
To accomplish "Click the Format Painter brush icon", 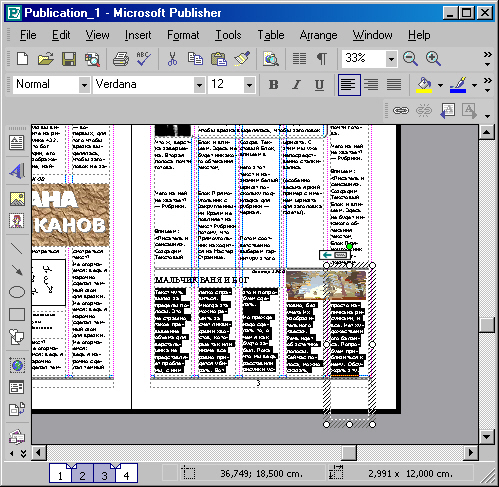I will (x=242, y=59).
